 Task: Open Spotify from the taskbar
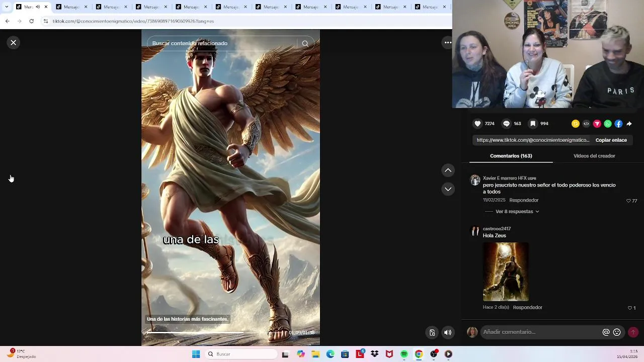(x=404, y=354)
